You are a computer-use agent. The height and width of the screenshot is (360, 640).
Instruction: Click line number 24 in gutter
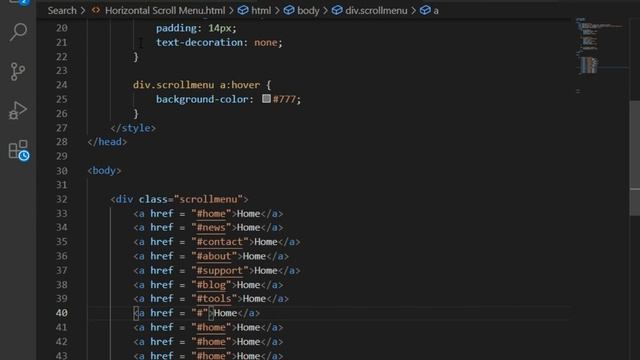(62, 85)
